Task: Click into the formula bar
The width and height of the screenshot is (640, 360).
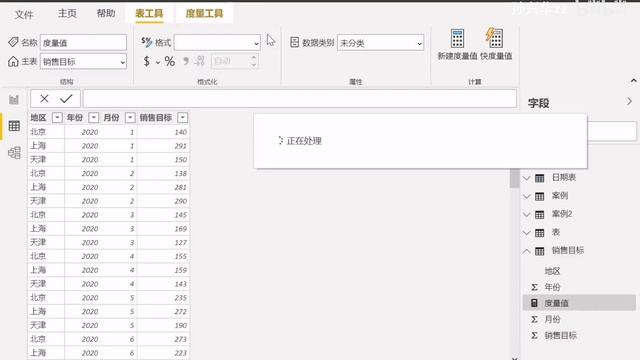Action: click(300, 98)
